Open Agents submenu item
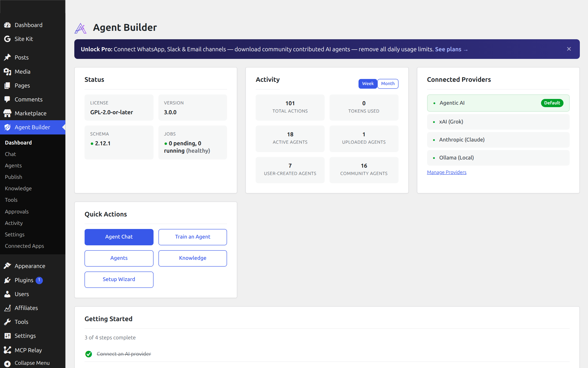 13,165
